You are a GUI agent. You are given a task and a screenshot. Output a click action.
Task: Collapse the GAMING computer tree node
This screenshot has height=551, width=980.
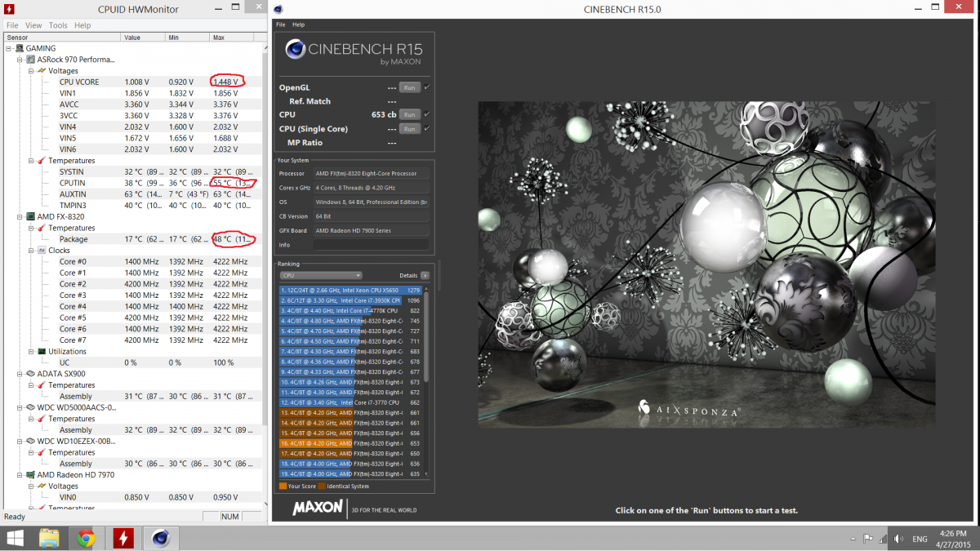pyautogui.click(x=9, y=48)
